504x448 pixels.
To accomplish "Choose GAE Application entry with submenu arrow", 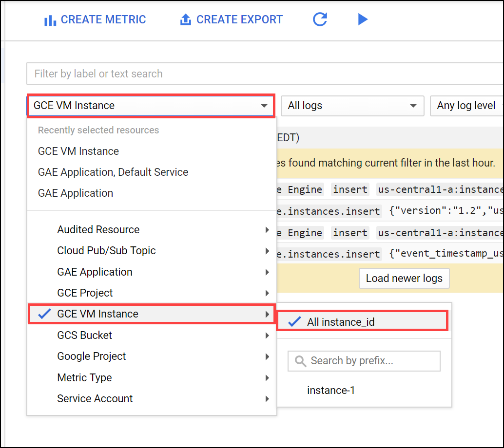I will 152,272.
